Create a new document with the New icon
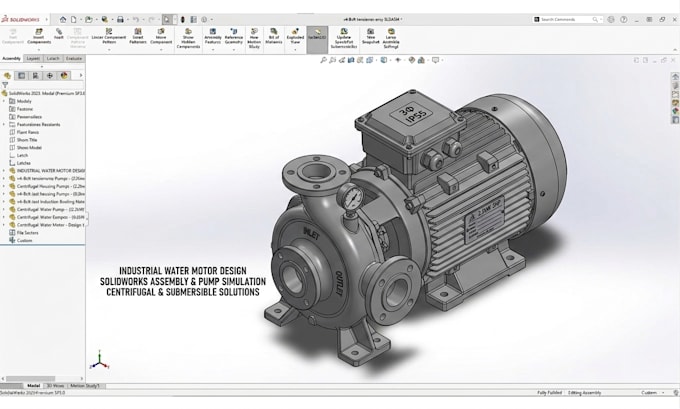This screenshot has height=409, width=680. pyautogui.click(x=74, y=20)
